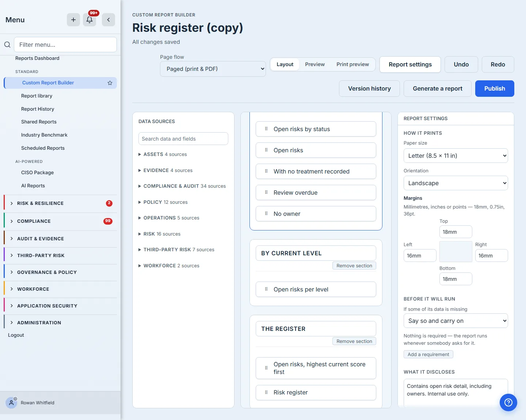
Task: Expand the POLICY 12 sources group
Action: coord(163,202)
